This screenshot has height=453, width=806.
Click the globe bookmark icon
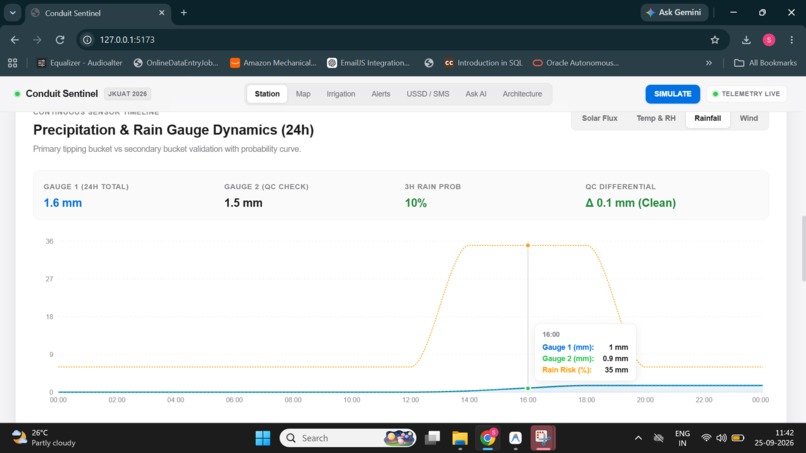pos(429,63)
